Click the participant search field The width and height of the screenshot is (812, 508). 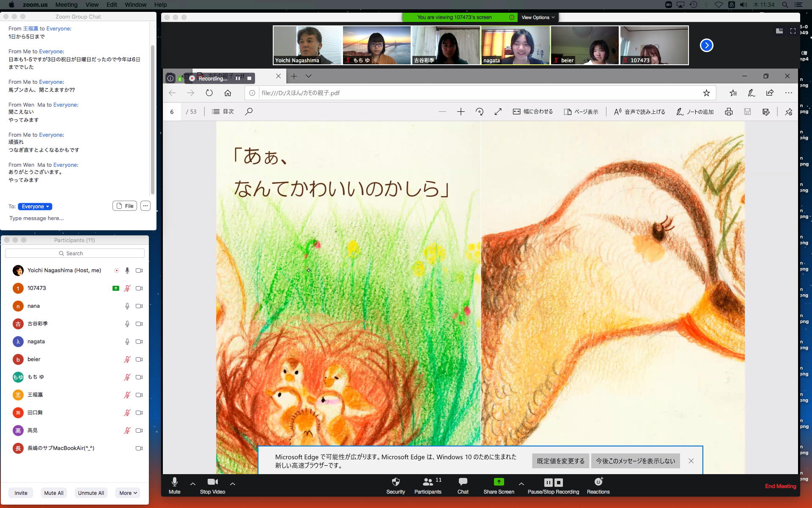click(x=75, y=253)
